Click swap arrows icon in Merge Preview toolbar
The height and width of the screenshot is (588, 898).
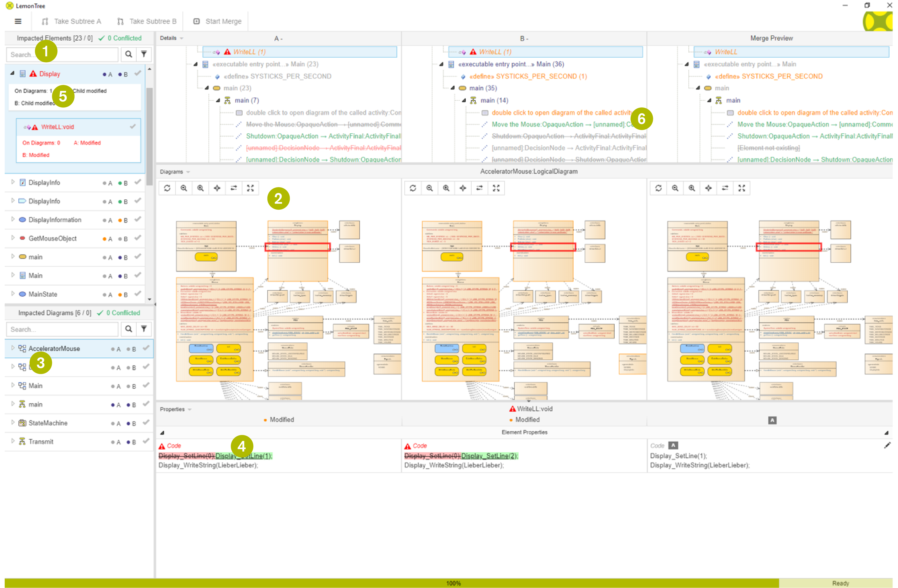tap(725, 188)
